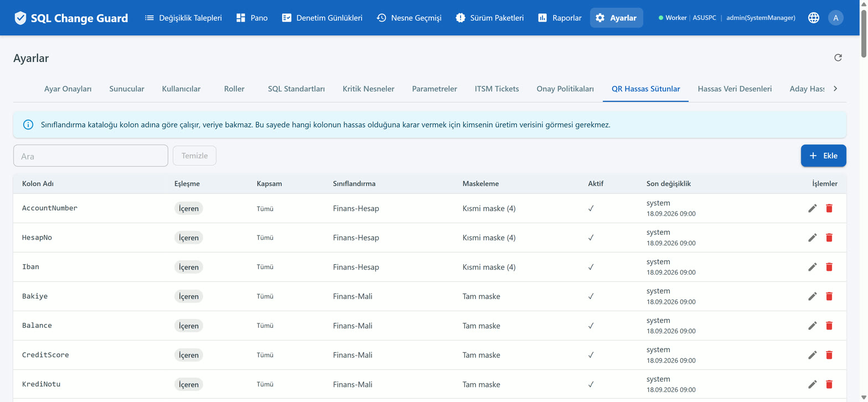Click the globe language icon

coord(813,18)
